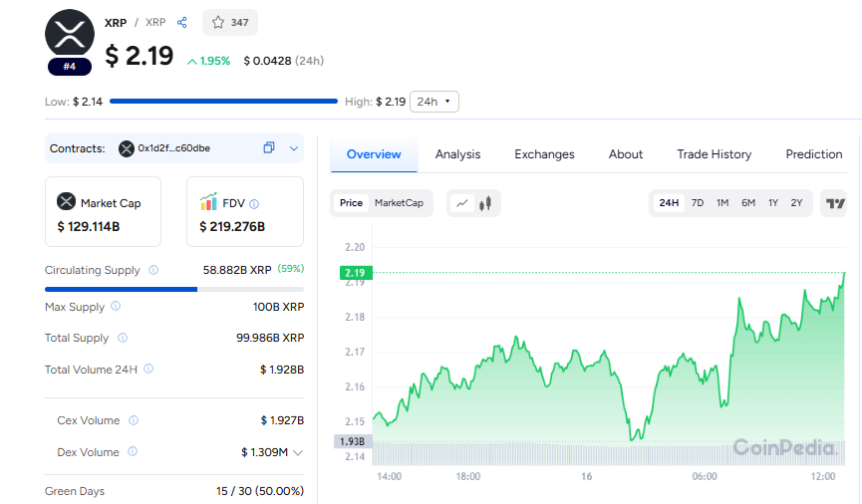Show FDV info tooltip icon

point(254,204)
